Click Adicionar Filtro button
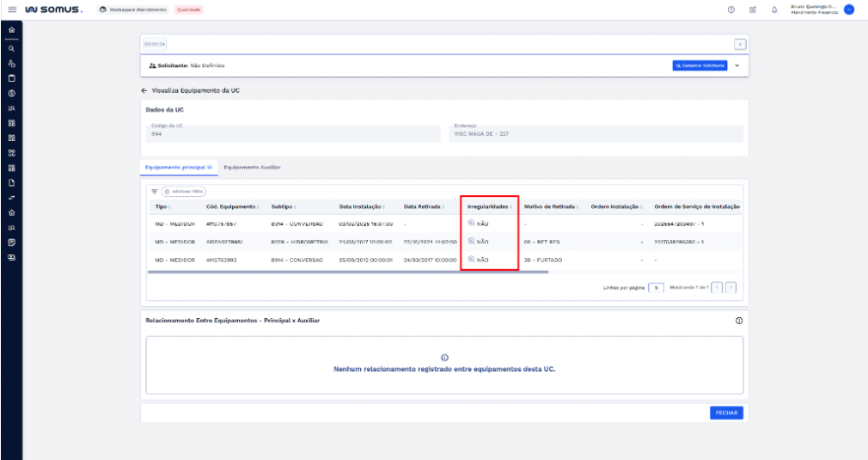The image size is (868, 460). 184,192
